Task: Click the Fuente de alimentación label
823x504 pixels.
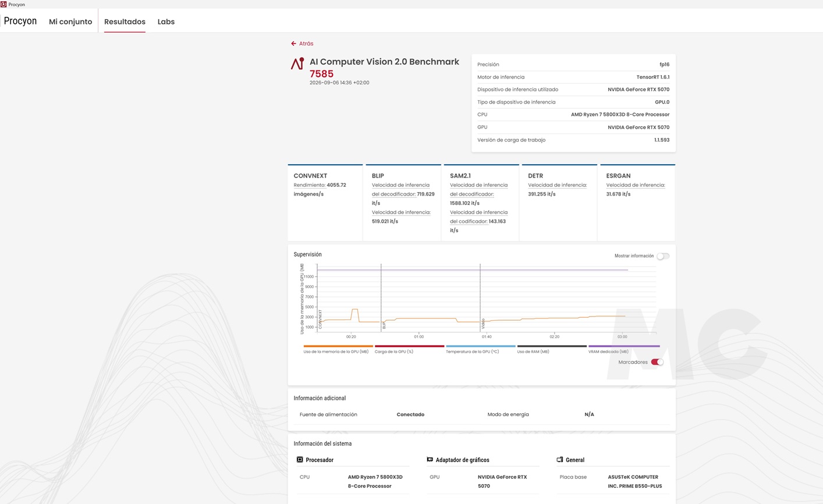Action: point(328,414)
